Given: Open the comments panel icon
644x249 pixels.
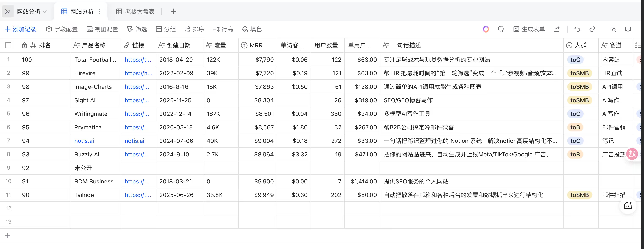Looking at the screenshot, I should [x=628, y=29].
